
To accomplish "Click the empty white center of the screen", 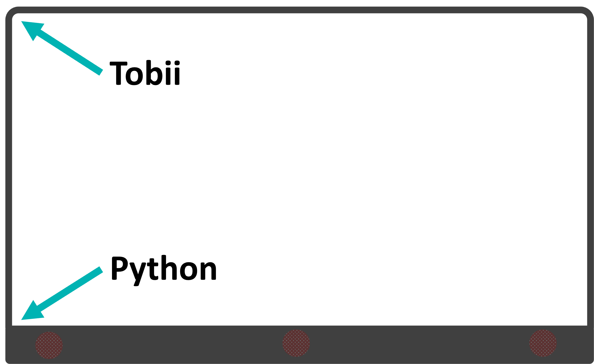I will tap(299, 169).
